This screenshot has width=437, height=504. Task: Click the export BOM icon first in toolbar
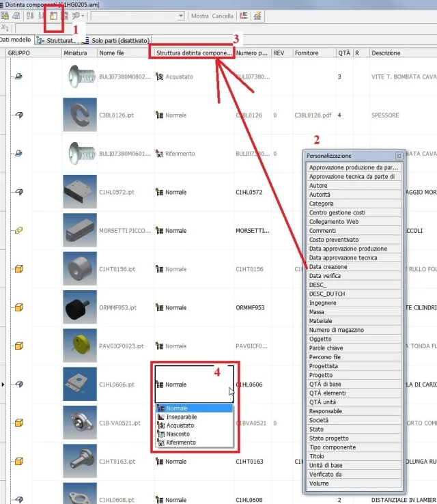pos(5,16)
